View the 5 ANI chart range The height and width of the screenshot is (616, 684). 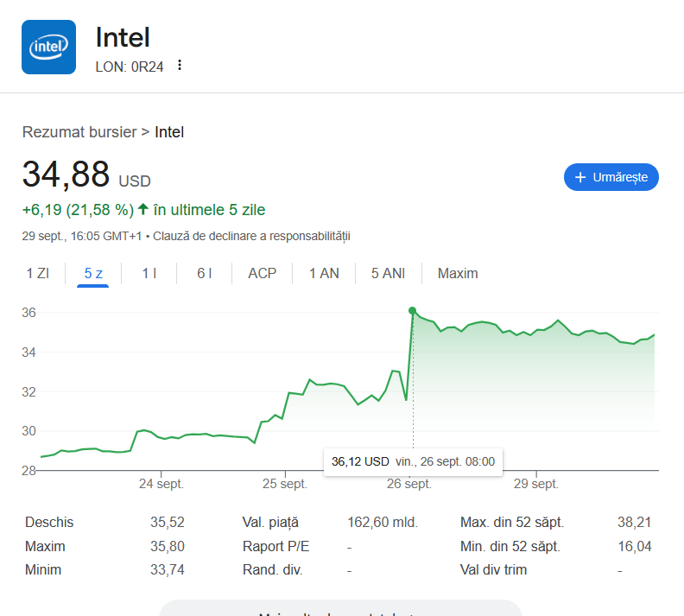coord(388,273)
